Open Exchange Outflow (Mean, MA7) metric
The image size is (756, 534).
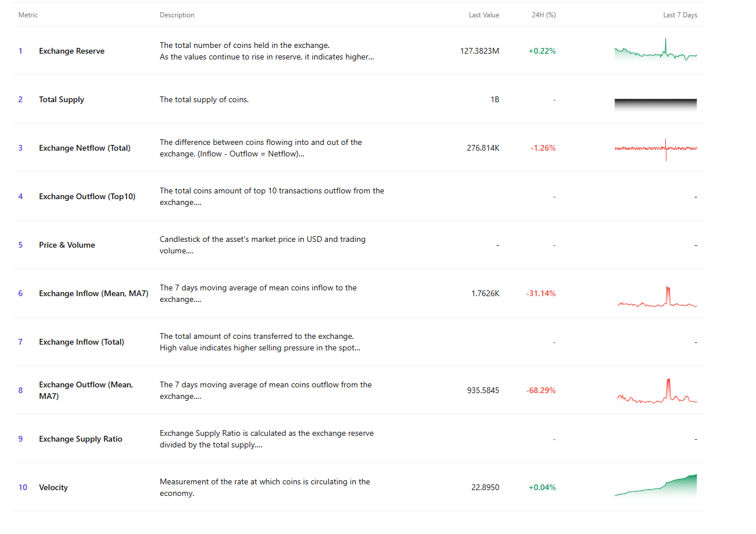coord(85,390)
